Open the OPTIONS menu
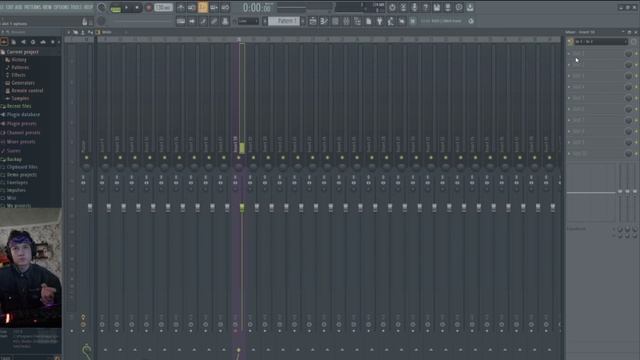This screenshot has height=360, width=640. tap(61, 7)
